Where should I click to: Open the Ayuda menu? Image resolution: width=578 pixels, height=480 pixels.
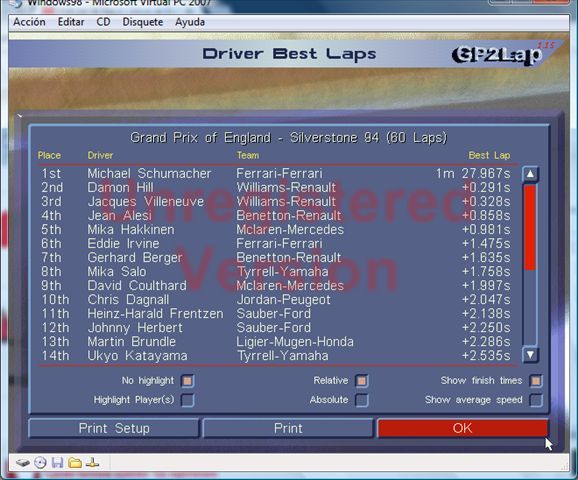coord(190,22)
